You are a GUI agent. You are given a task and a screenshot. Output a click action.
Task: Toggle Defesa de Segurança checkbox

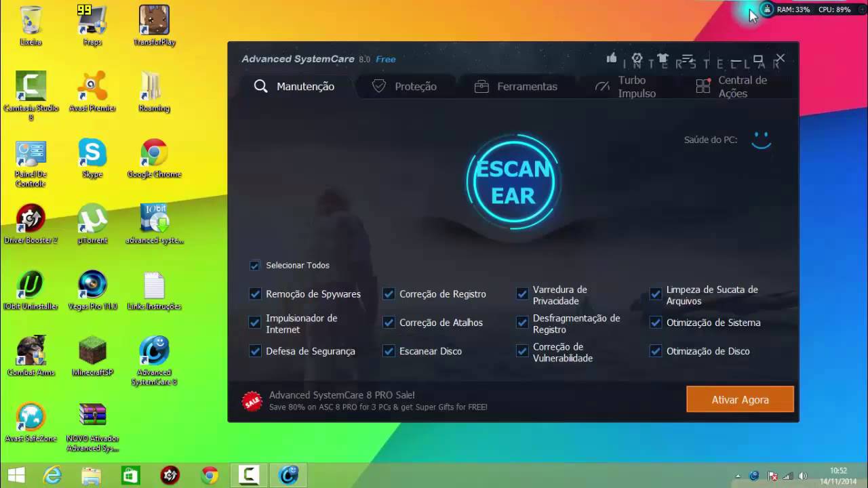(x=255, y=351)
